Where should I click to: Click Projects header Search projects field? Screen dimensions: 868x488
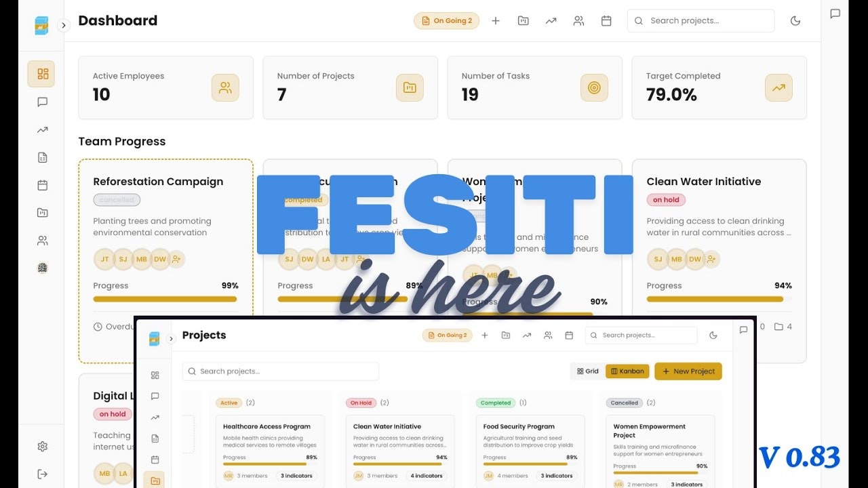pos(641,335)
